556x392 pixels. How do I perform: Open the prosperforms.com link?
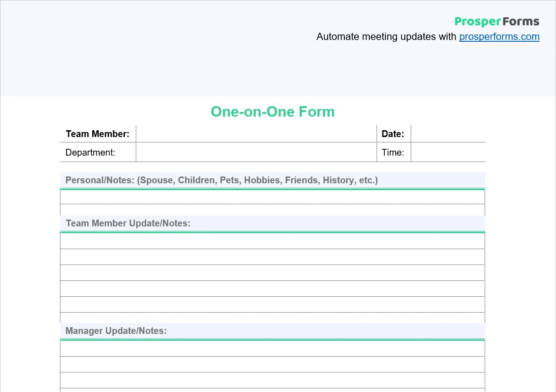(x=499, y=37)
